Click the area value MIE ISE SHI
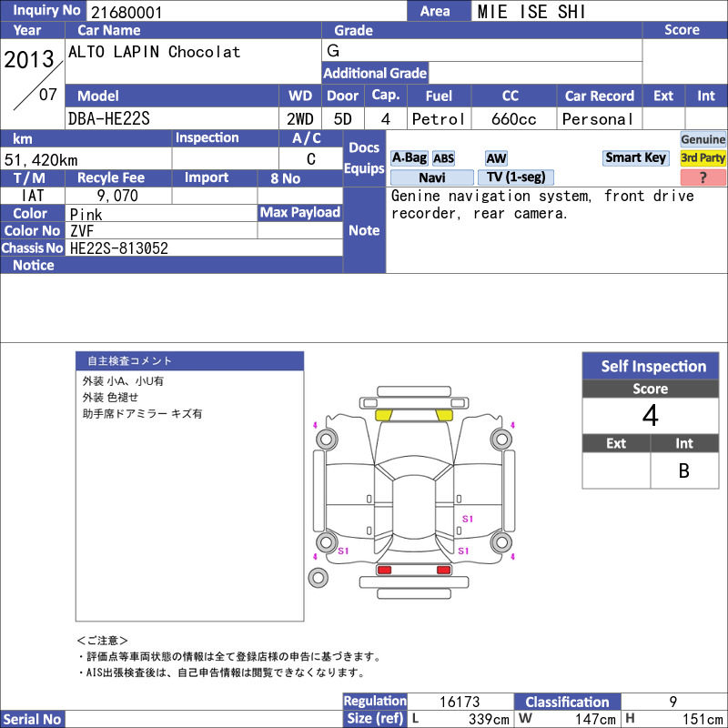This screenshot has height=728, width=728. tap(531, 12)
